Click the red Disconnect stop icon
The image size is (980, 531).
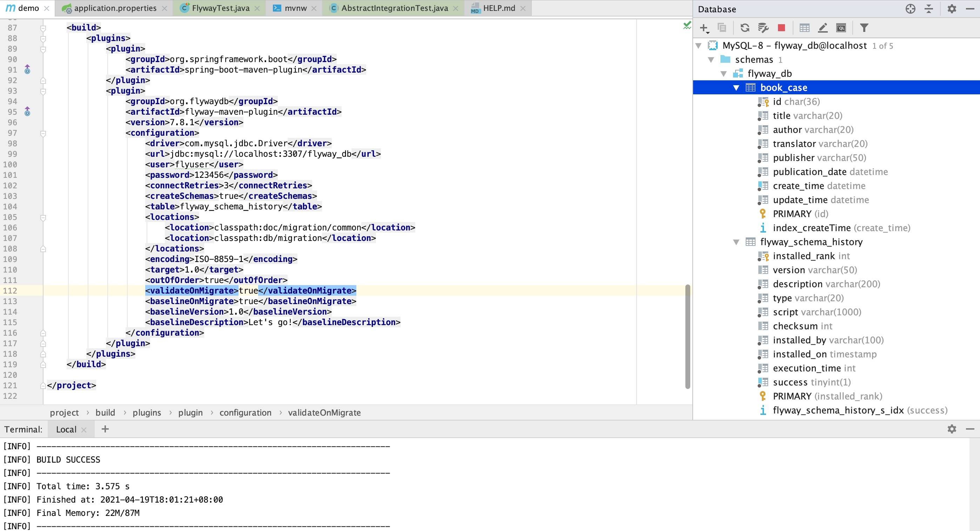click(781, 28)
